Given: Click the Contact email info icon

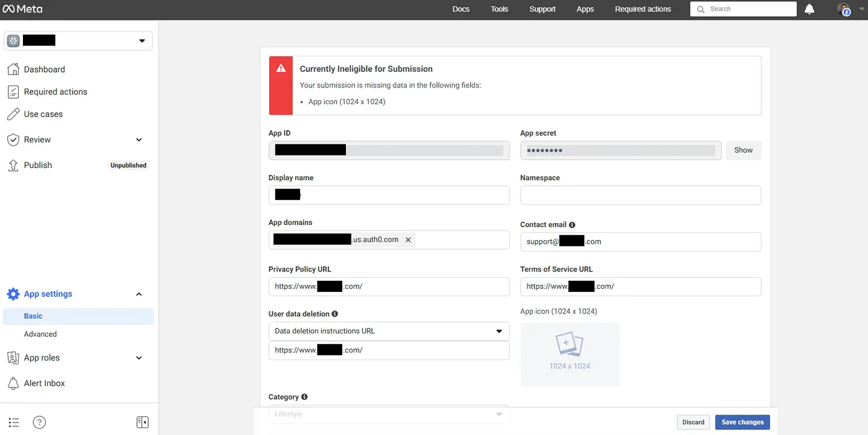Looking at the screenshot, I should click(x=572, y=225).
